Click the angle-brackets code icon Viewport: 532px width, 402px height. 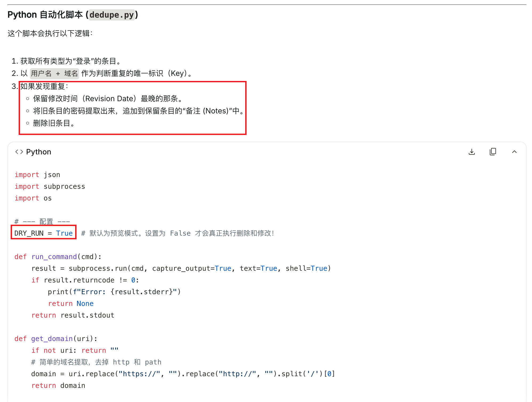[19, 152]
